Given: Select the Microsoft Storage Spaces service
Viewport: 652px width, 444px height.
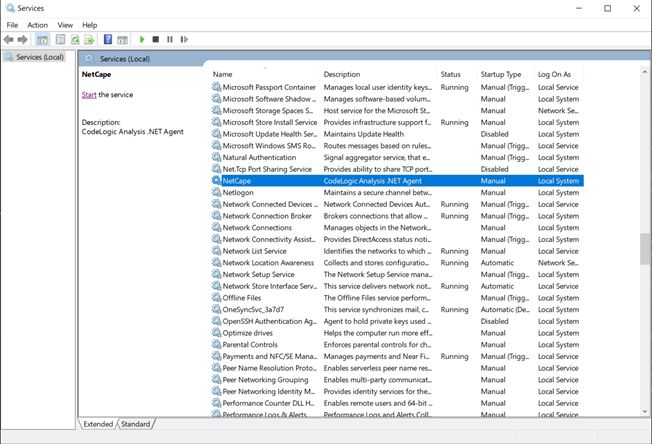Looking at the screenshot, I should tap(397, 111).
